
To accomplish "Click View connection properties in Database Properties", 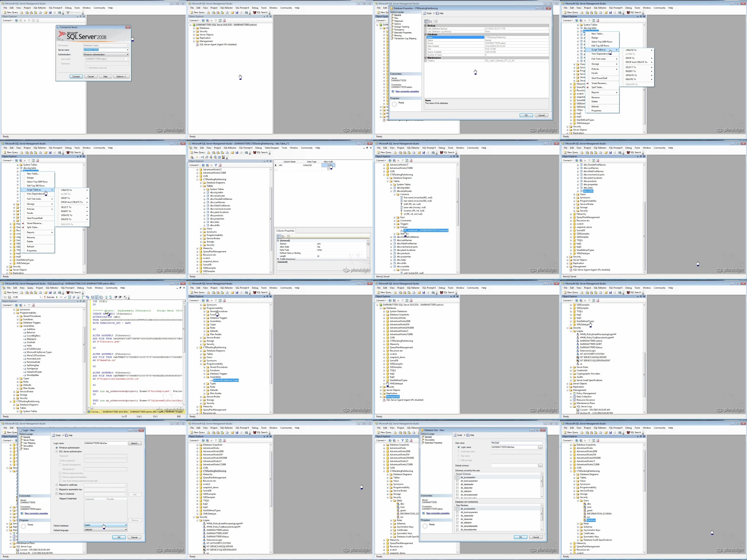I will (x=407, y=91).
